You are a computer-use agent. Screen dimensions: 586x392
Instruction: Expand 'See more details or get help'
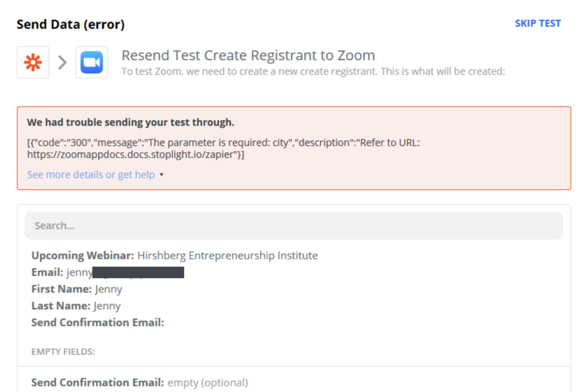(x=91, y=175)
